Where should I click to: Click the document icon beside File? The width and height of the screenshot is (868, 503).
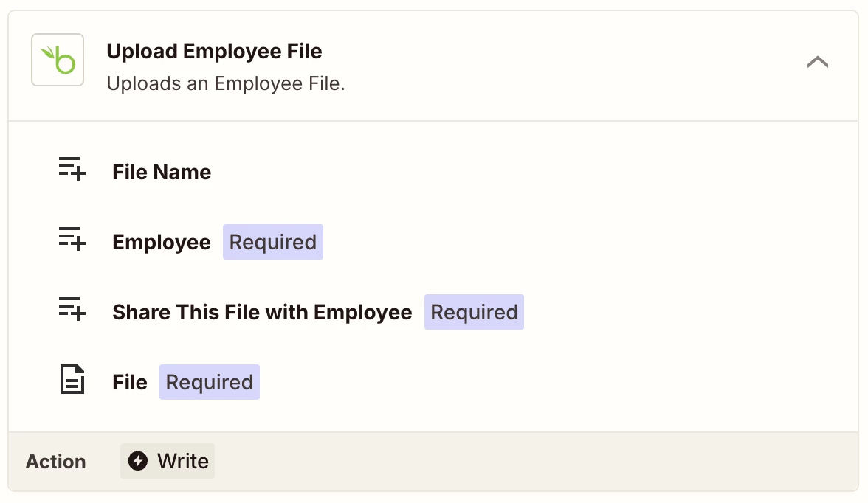[x=72, y=381]
